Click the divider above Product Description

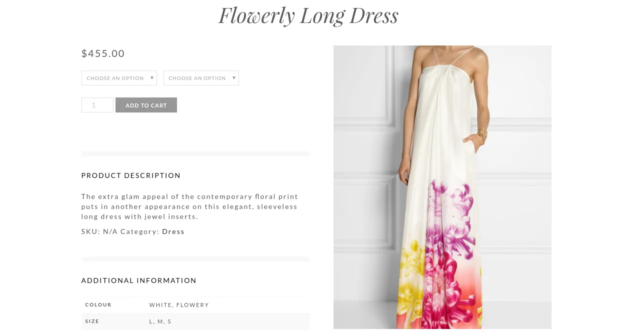[195, 154]
